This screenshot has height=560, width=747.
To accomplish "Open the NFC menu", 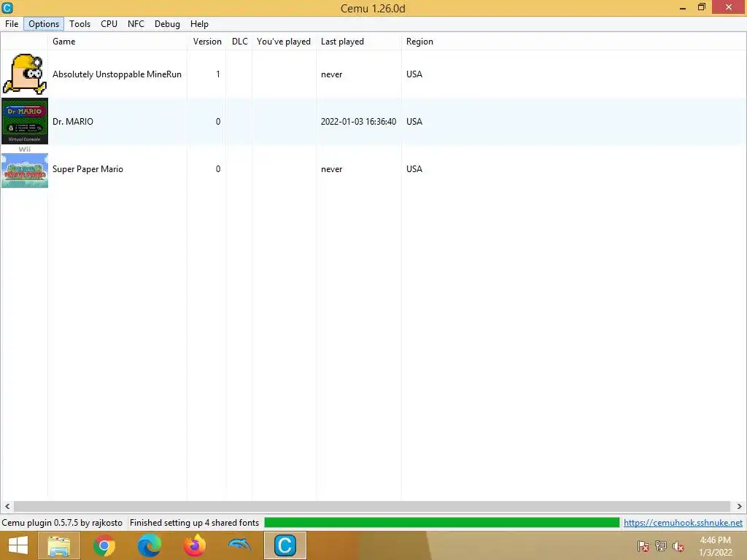I will 136,24.
